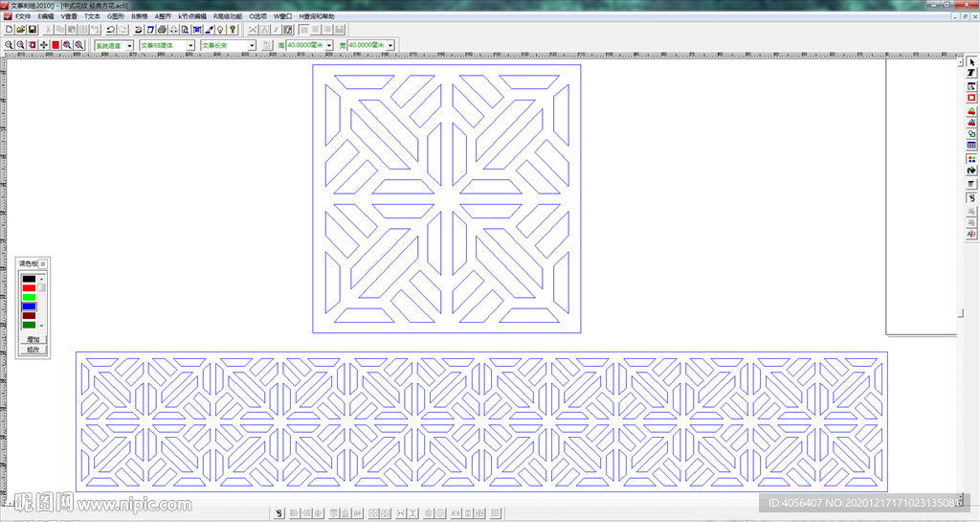980x522 pixels.
Task: Click the four-way pan arrows icon
Action: click(44, 45)
